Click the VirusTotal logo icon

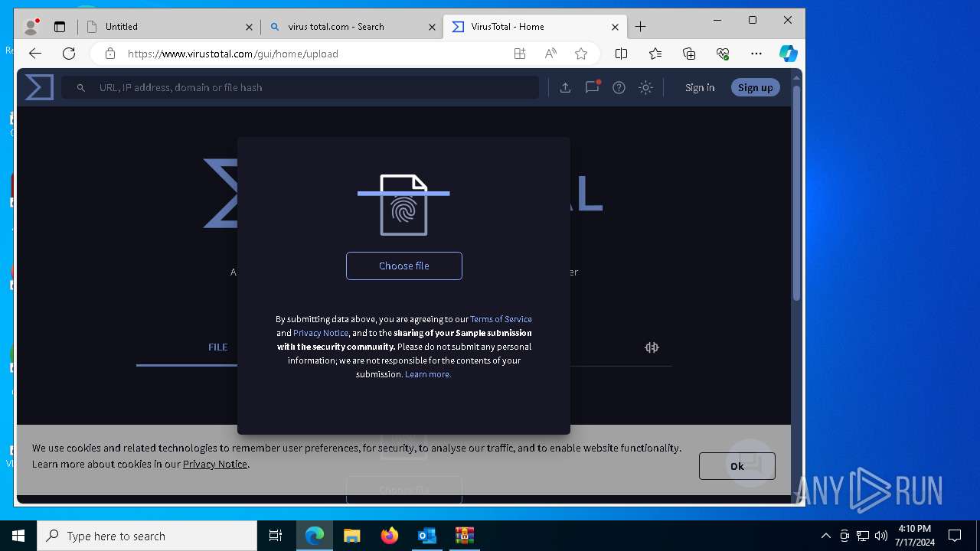39,87
